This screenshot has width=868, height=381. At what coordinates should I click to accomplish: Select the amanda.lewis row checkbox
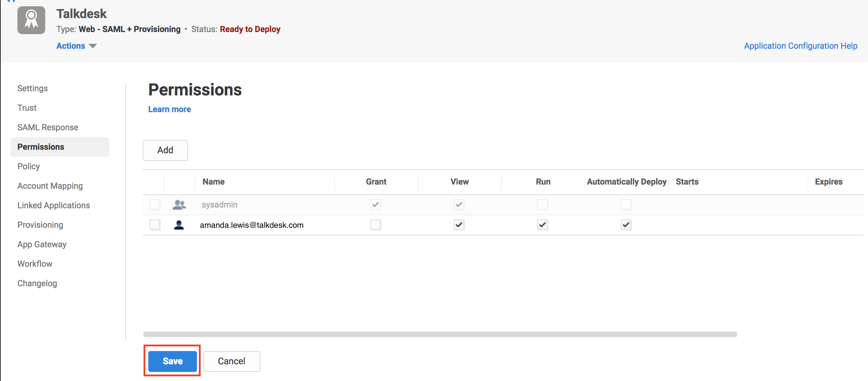click(155, 225)
